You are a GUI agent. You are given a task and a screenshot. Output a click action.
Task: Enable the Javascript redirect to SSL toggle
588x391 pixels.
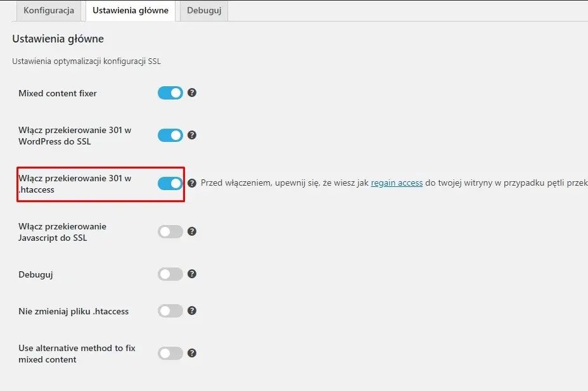(x=170, y=232)
